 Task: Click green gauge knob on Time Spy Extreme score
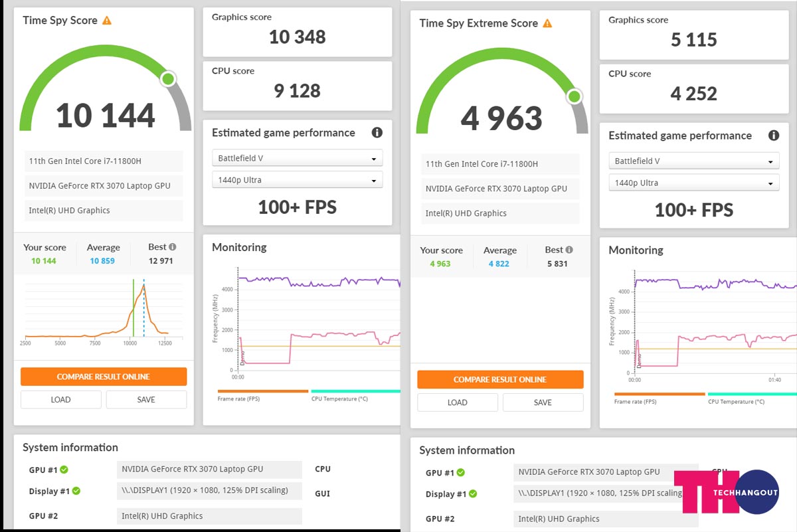point(574,97)
